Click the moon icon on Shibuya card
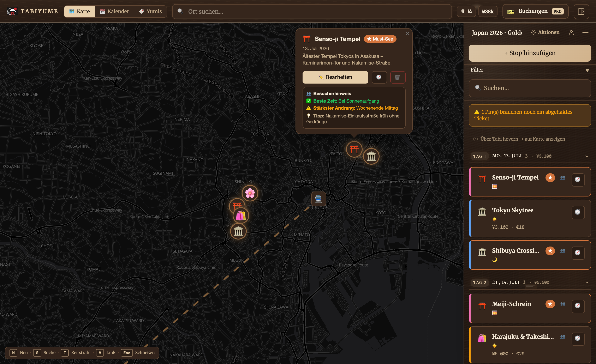Viewport: 596px width, 364px height. [x=494, y=260]
